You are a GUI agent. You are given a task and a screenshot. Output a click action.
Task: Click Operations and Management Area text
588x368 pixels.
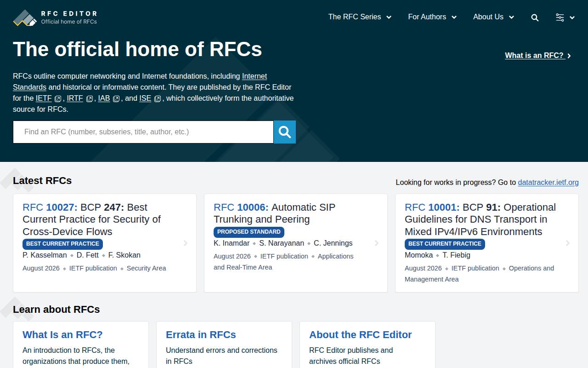480,274
